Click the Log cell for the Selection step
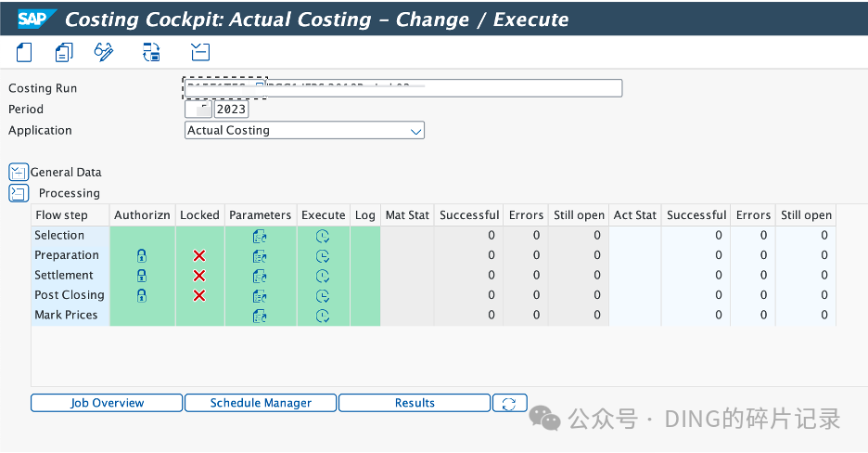 [365, 236]
